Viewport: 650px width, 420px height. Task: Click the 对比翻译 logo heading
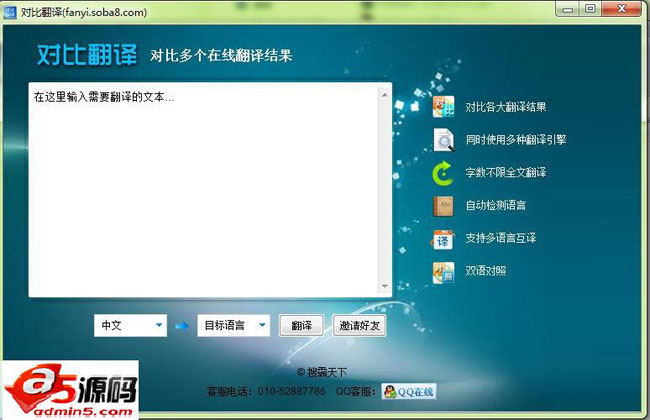tap(87, 55)
